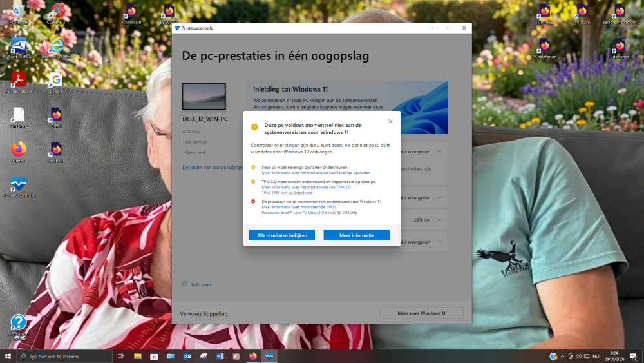644x363 pixels.
Task: Open the network icon in system tray
Action: point(587,357)
